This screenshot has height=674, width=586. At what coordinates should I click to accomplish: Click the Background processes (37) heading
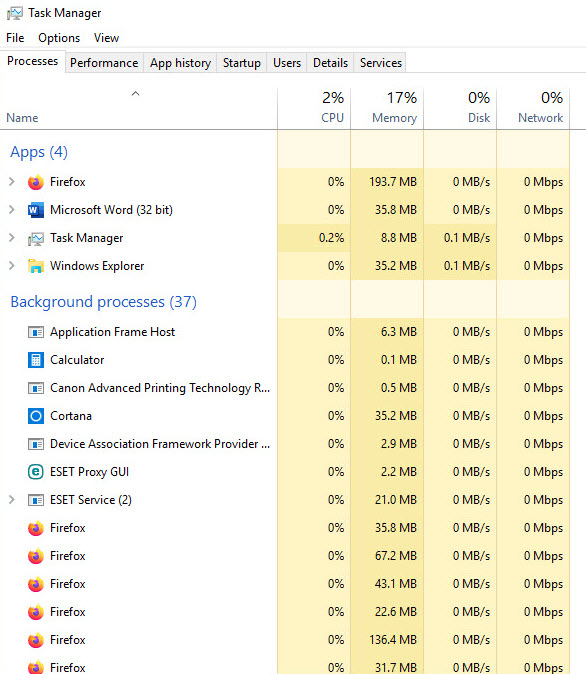tap(104, 302)
